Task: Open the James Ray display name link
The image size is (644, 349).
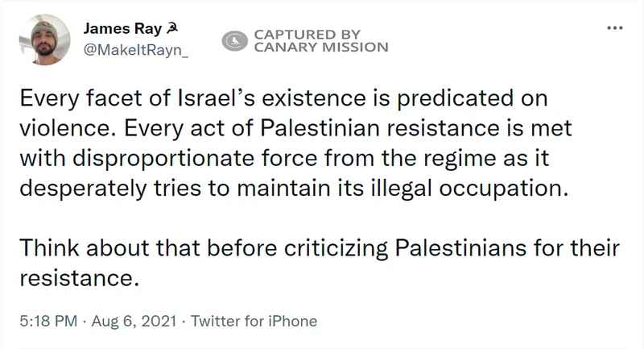Action: click(x=123, y=28)
